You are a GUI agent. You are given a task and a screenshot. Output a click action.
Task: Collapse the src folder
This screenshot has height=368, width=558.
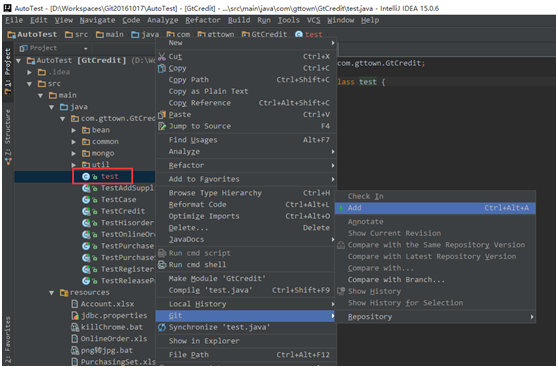click(30, 84)
